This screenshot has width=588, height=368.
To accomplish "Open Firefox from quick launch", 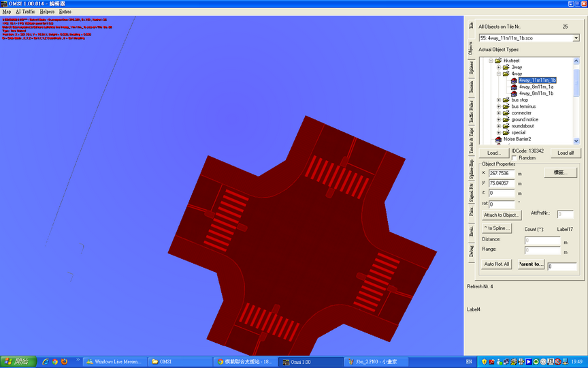I will pos(64,362).
